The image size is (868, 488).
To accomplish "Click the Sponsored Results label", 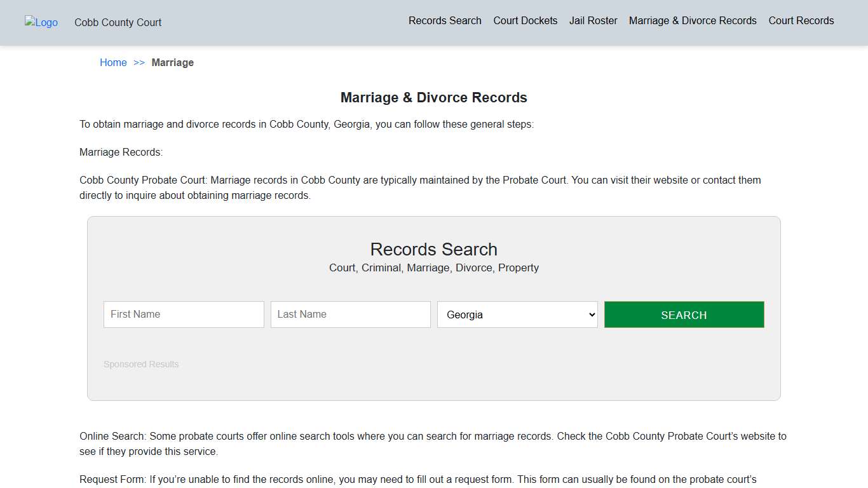I will pyautogui.click(x=141, y=364).
